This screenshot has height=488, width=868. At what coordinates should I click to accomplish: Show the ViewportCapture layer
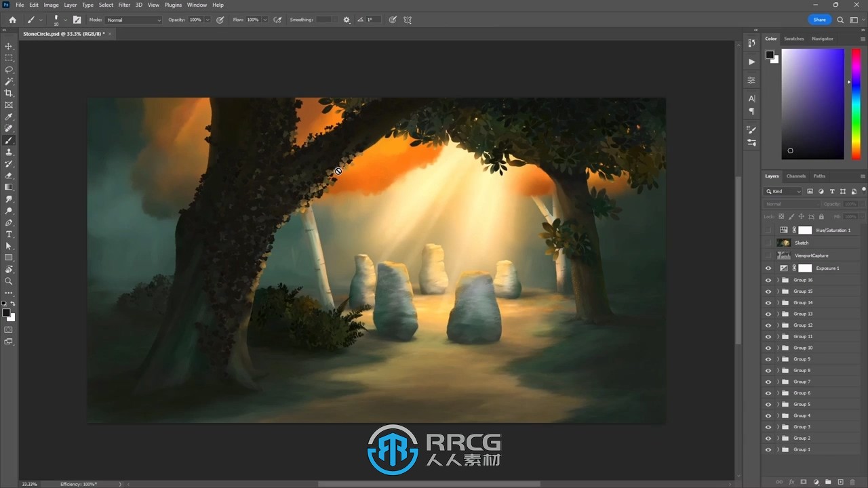[768, 256]
